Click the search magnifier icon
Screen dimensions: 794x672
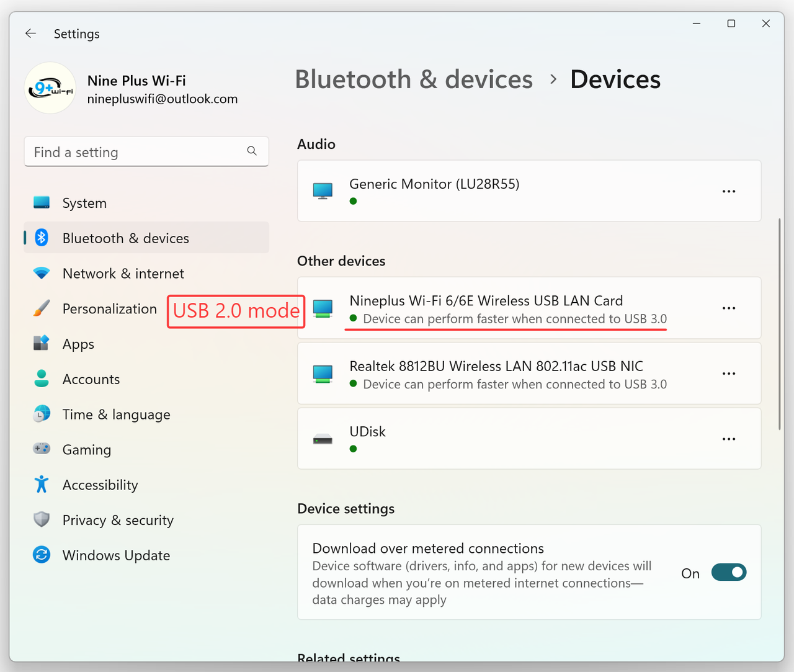[252, 151]
